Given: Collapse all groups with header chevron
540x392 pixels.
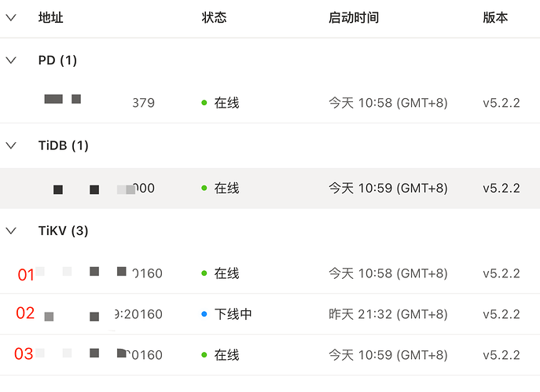Looking at the screenshot, I should [x=11, y=18].
